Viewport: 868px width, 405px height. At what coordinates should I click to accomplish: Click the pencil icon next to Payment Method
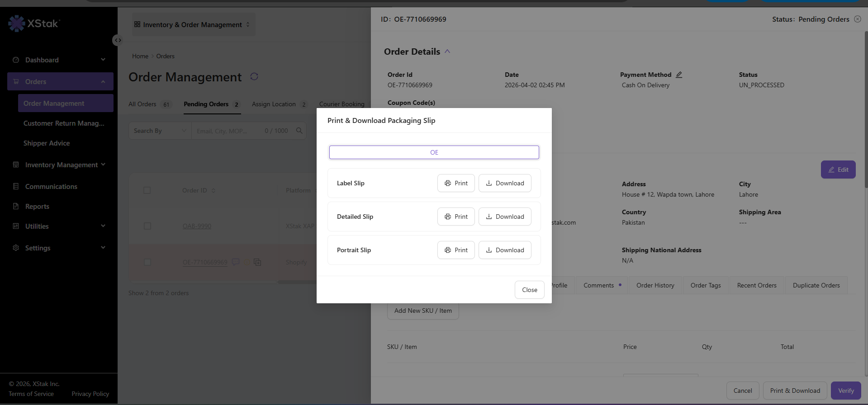679,75
